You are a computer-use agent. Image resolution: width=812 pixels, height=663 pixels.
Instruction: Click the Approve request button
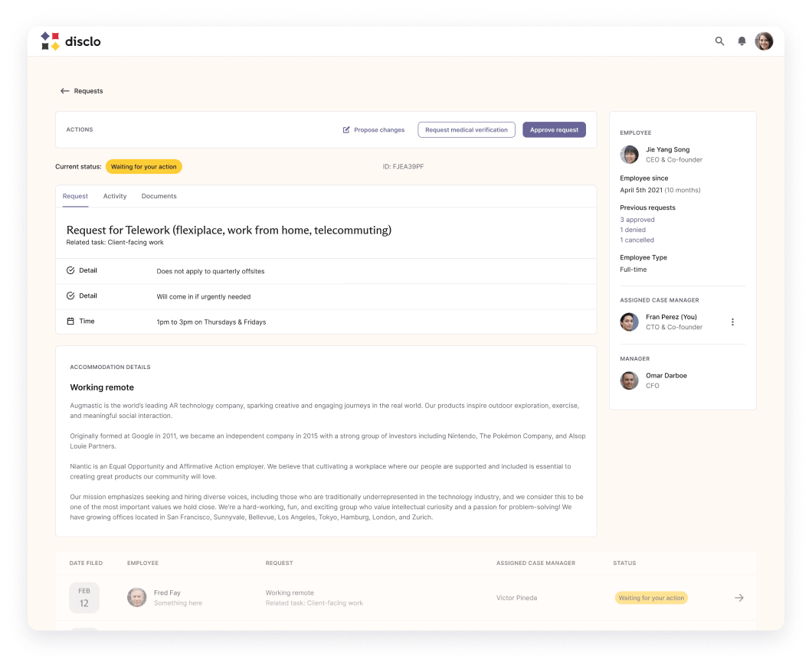tap(554, 130)
